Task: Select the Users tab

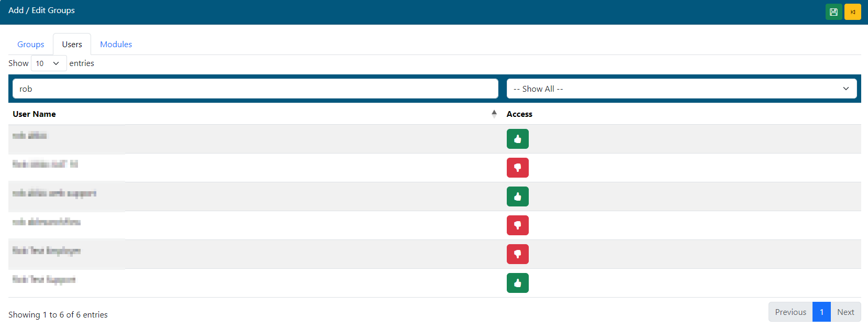Action: 72,45
